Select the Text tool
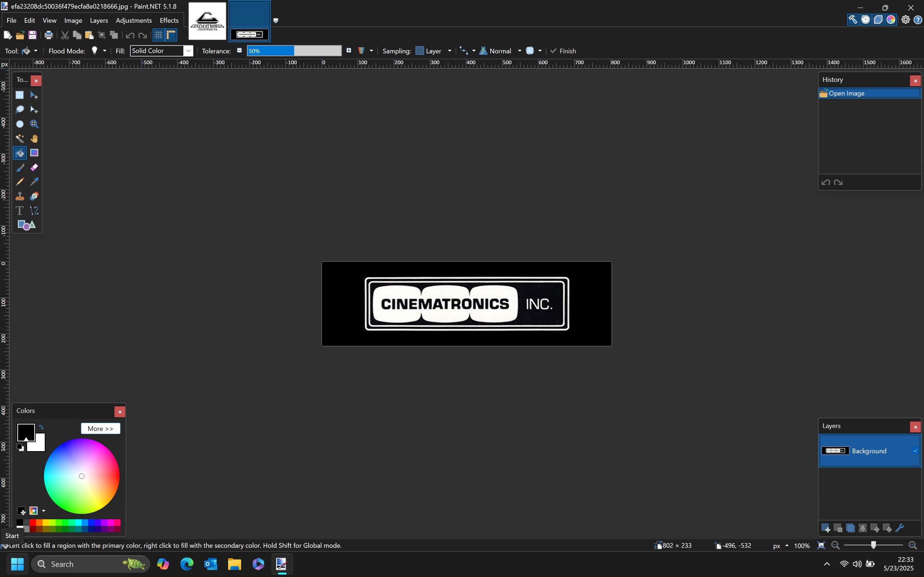 19,211
